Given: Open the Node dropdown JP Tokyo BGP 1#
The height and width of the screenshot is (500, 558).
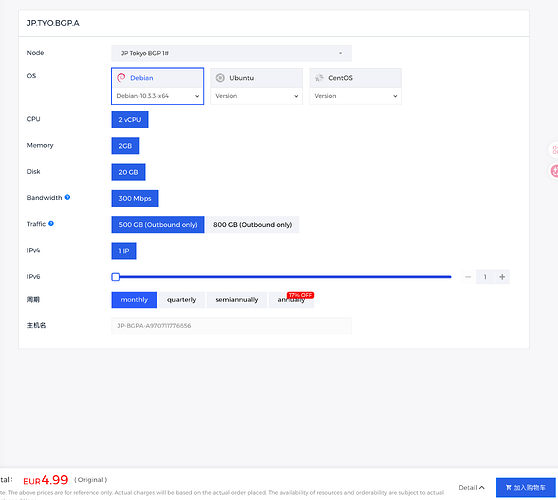Looking at the screenshot, I should pyautogui.click(x=231, y=53).
